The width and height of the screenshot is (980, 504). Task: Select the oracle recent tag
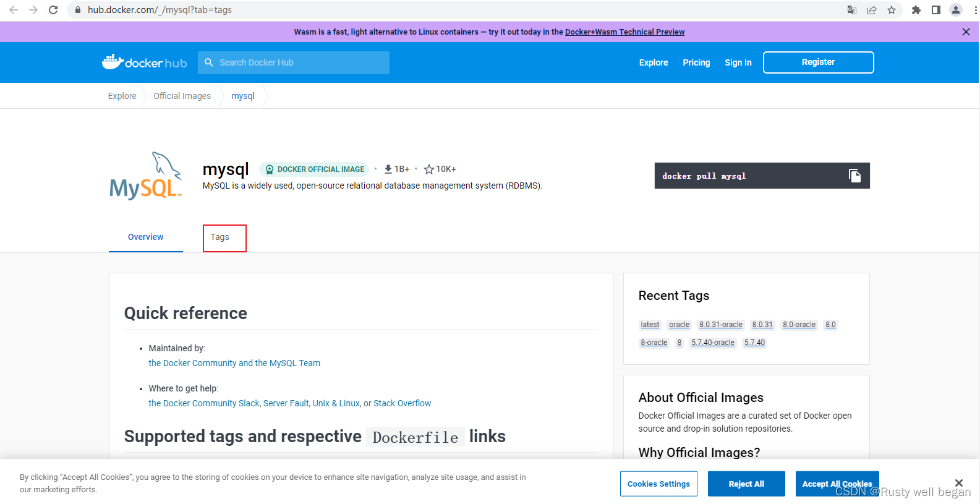(x=680, y=325)
